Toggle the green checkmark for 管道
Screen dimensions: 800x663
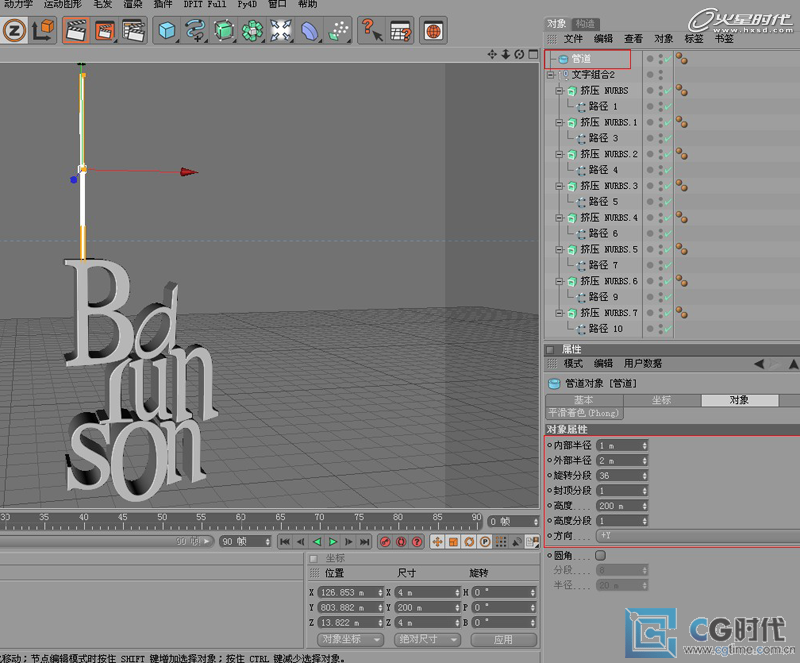(x=668, y=59)
